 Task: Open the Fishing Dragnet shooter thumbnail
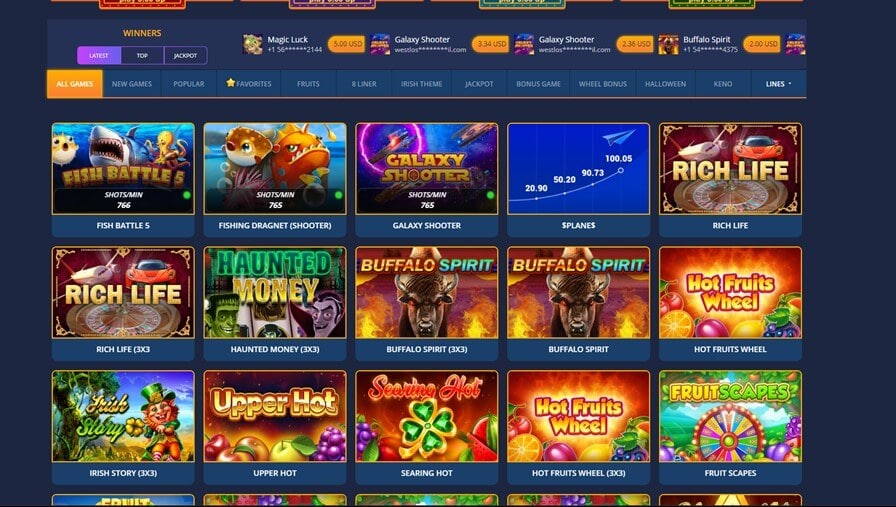(275, 169)
